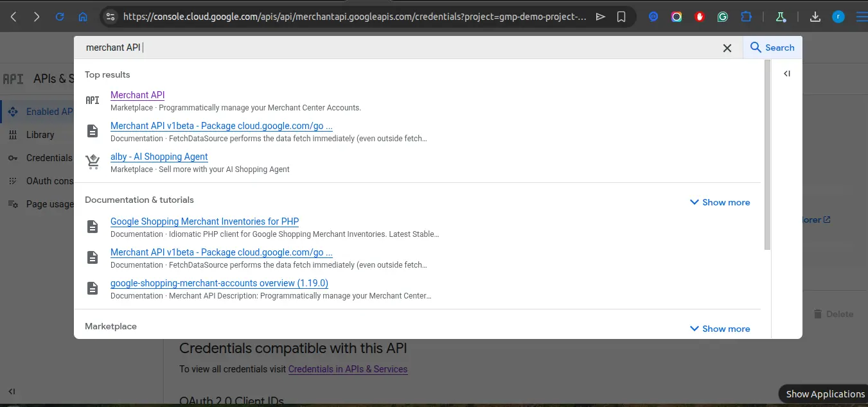This screenshot has width=868, height=407.
Task: Open the red hand ad-blocker extension
Action: click(700, 17)
